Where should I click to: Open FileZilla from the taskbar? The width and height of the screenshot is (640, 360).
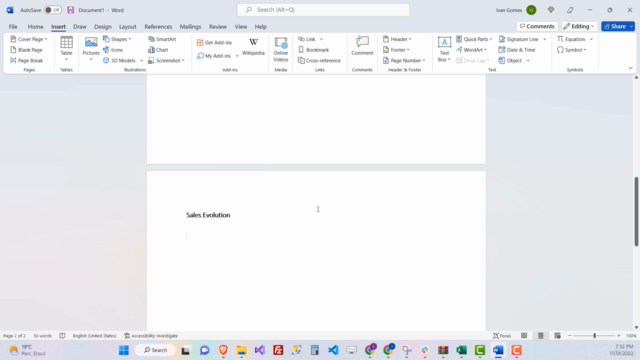278,350
